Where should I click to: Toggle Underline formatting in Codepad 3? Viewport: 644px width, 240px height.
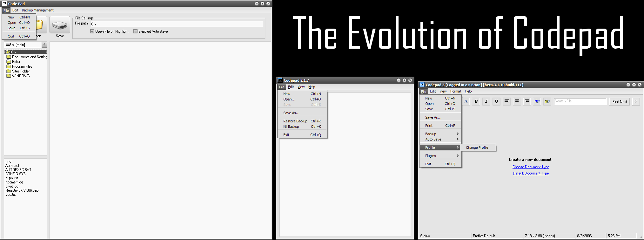click(x=496, y=101)
